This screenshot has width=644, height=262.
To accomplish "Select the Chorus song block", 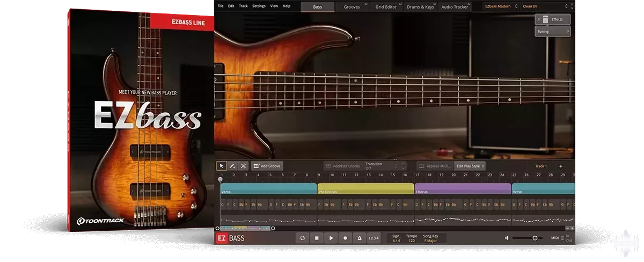I will [x=463, y=189].
